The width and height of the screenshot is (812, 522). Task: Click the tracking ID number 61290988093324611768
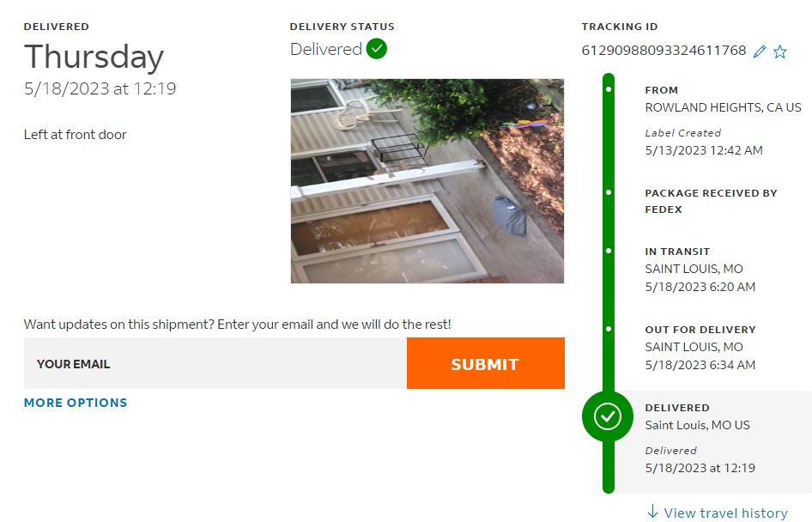pyautogui.click(x=664, y=51)
